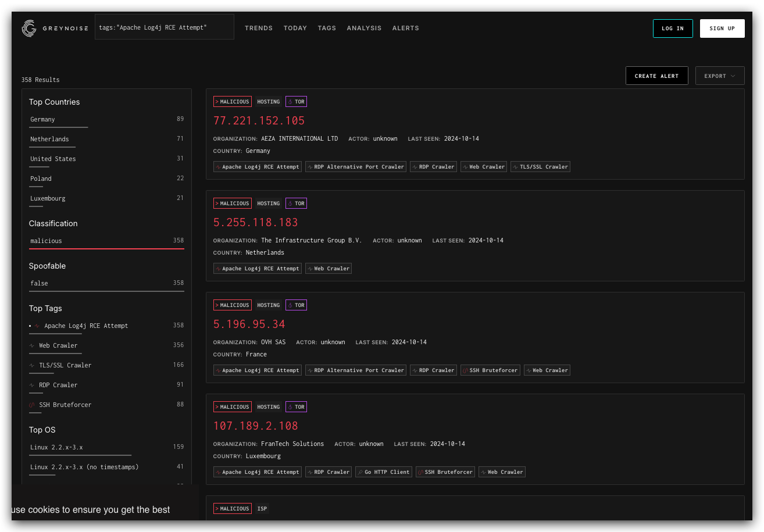
Task: Click SSH Bruteforcer tag on 5.196.95.34 card
Action: [x=490, y=370]
